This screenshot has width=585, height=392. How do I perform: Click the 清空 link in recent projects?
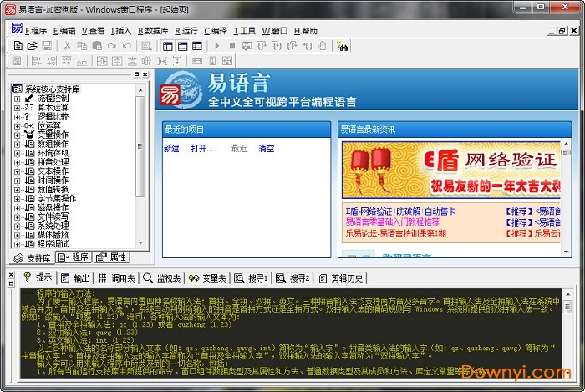tap(267, 148)
